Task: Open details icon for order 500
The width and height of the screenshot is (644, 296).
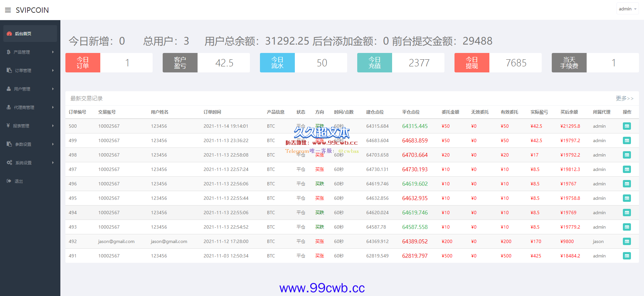Action: point(627,126)
